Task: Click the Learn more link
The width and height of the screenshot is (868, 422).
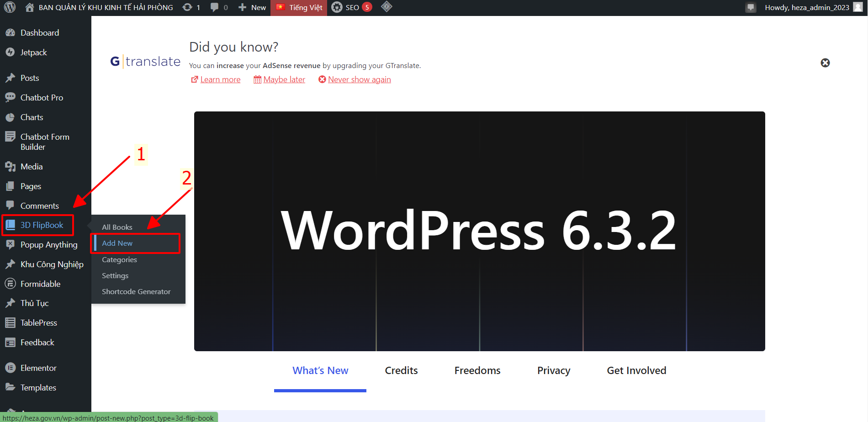Action: [x=220, y=79]
